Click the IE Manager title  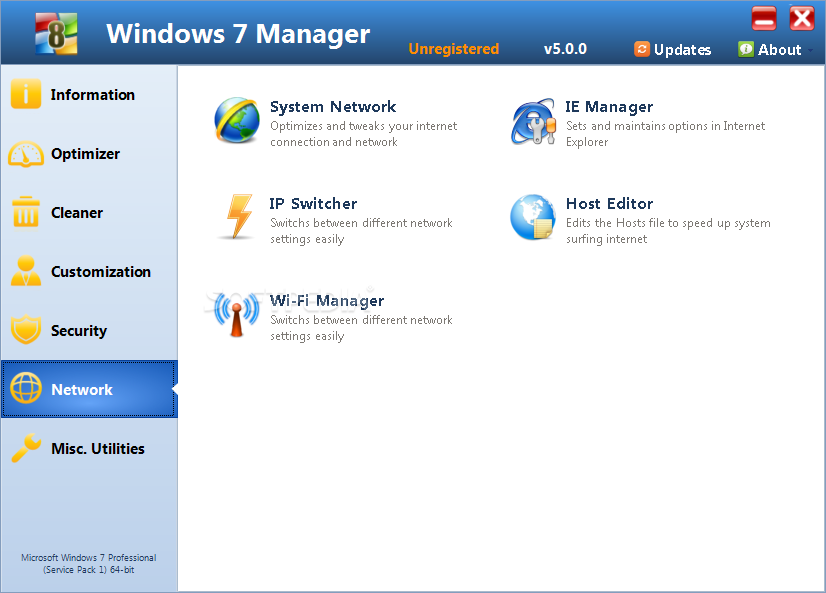609,107
